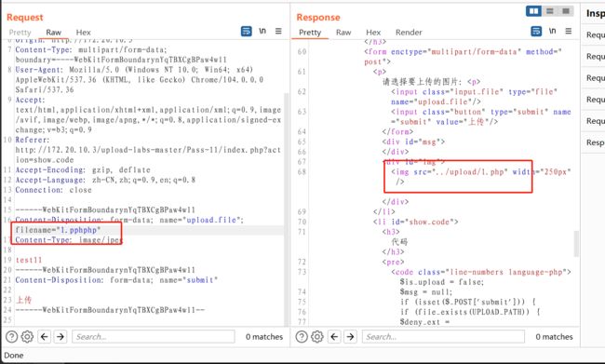Viewport: 605px width, 364px height.
Task: Open the Request panel hamburger menu
Action: click(x=278, y=31)
